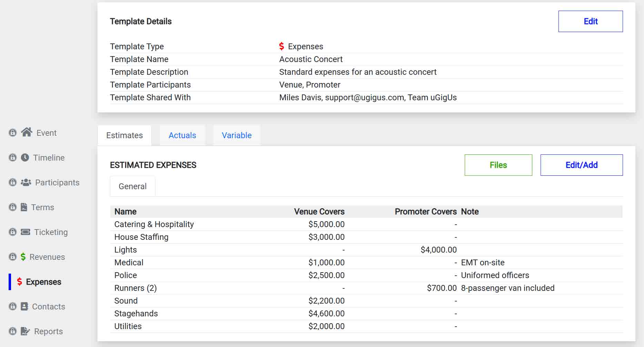This screenshot has width=644, height=347.
Task: Click the Acoustic Concert template name
Action: click(x=311, y=59)
